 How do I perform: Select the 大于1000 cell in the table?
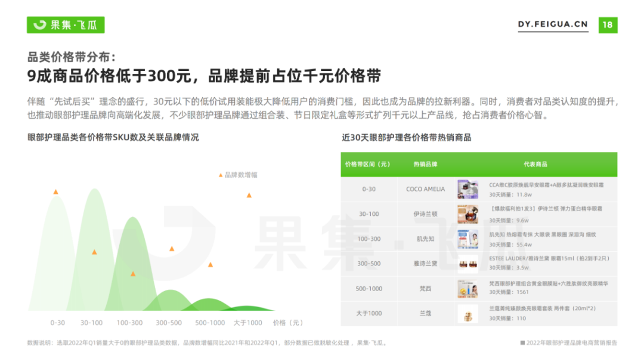tap(369, 314)
